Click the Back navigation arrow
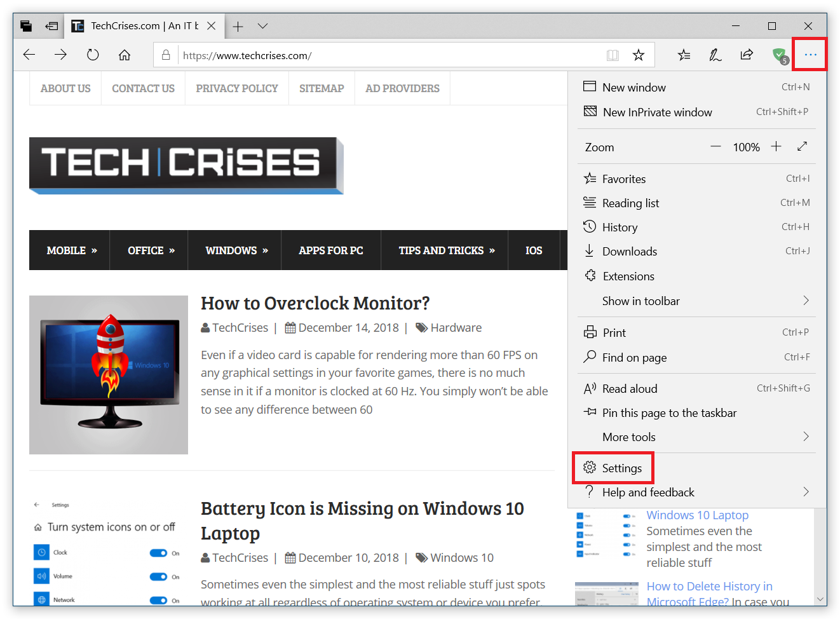This screenshot has width=840, height=619. pyautogui.click(x=29, y=55)
